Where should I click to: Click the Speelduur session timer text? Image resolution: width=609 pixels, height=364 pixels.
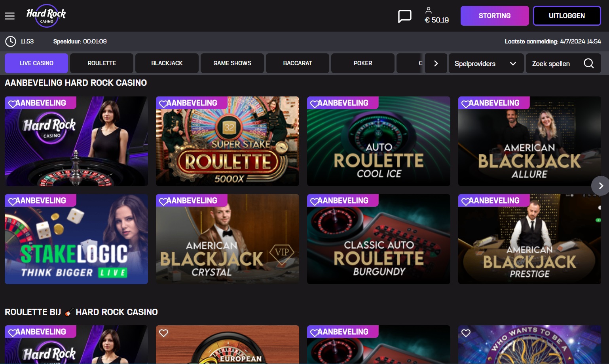tap(80, 41)
